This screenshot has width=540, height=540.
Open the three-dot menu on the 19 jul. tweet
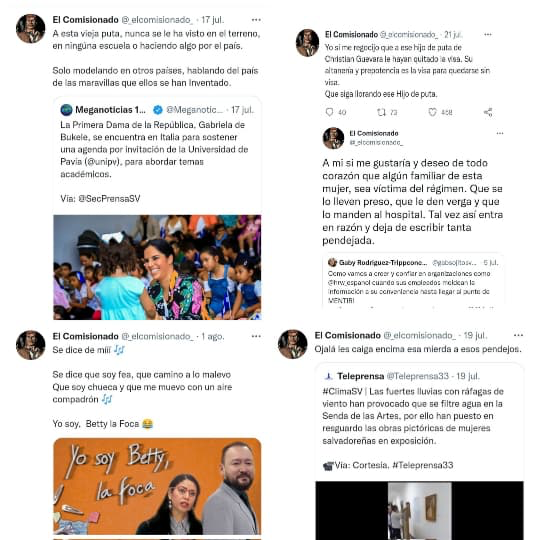(x=518, y=335)
